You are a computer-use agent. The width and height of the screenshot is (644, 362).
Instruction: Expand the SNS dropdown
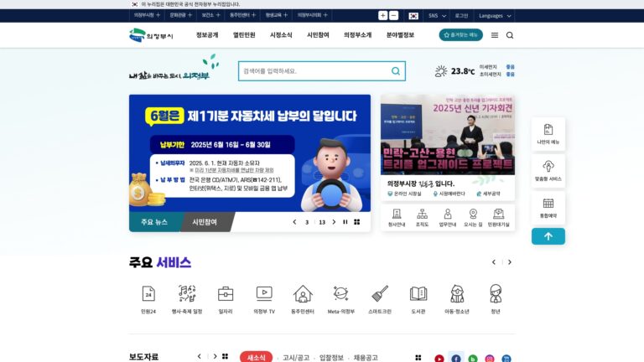tap(437, 16)
